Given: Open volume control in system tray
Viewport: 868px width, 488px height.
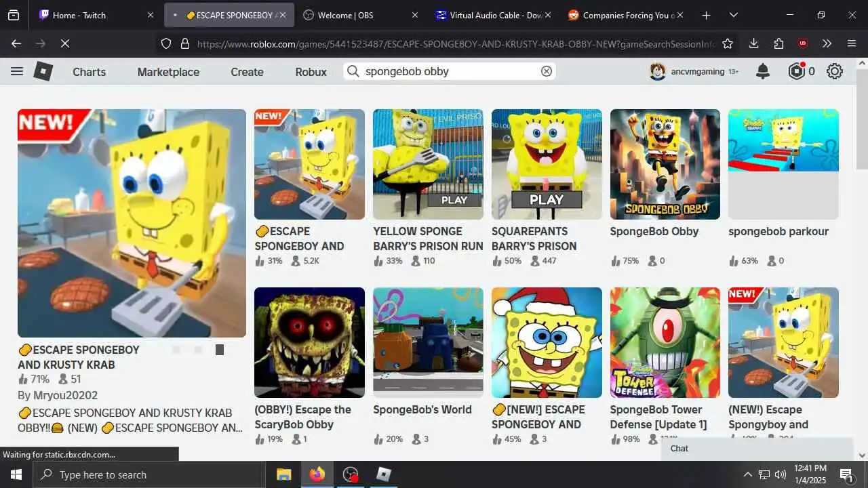Looking at the screenshot, I should tap(781, 474).
